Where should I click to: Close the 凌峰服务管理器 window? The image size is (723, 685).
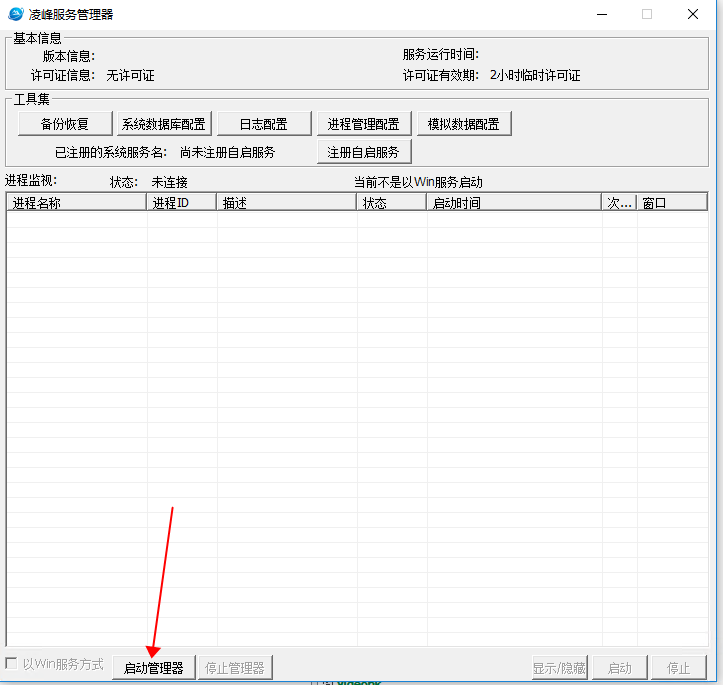point(693,14)
